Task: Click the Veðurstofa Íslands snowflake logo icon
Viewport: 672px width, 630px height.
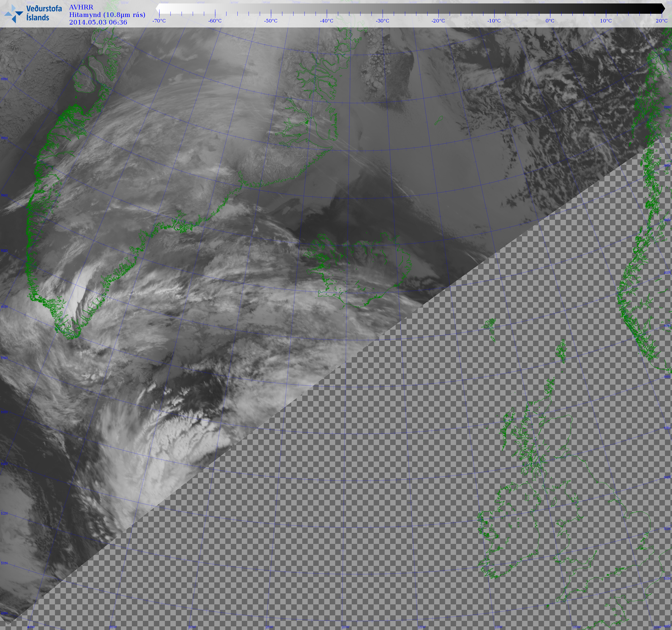Action: pyautogui.click(x=14, y=14)
